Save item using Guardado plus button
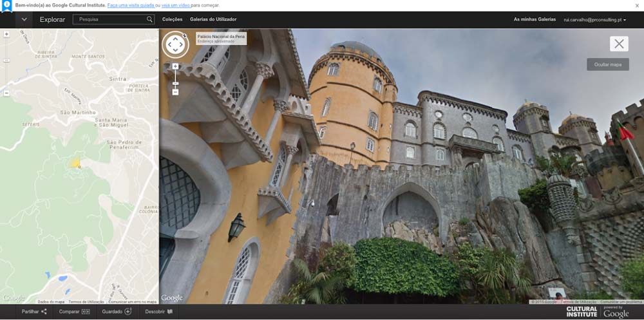This screenshot has height=320, width=644. point(117,312)
